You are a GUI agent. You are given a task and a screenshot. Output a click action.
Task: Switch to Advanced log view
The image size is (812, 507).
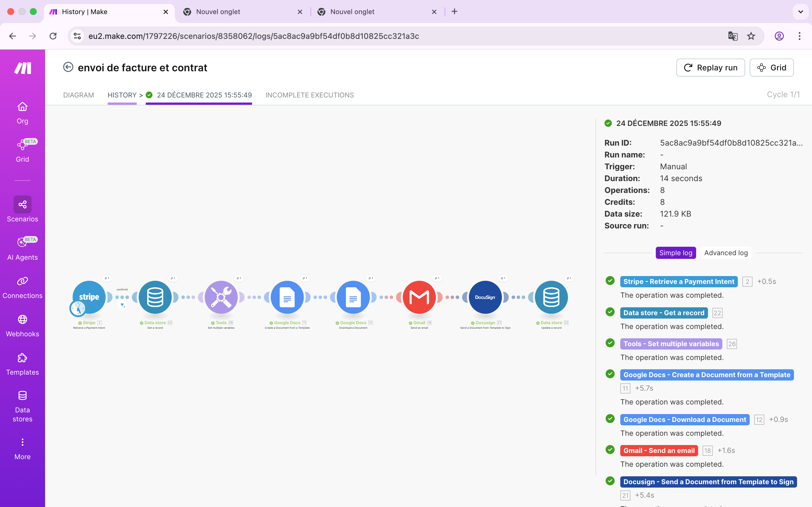[726, 253]
